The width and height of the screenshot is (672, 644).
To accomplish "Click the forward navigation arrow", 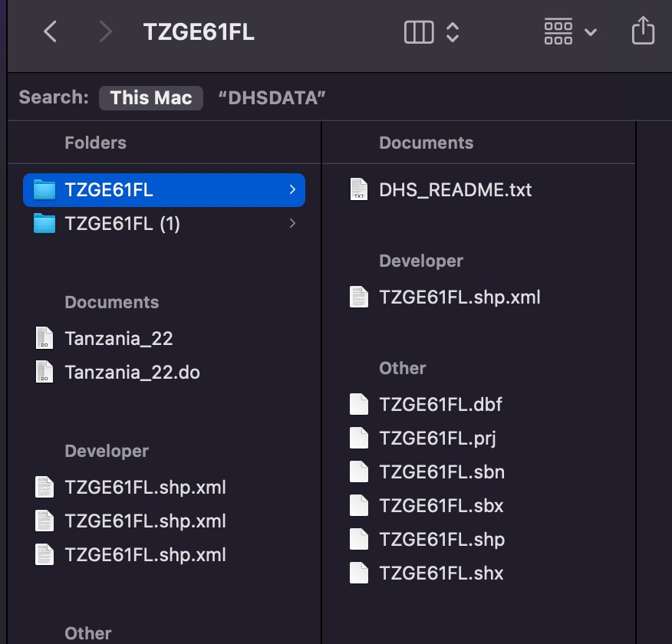I will click(105, 31).
